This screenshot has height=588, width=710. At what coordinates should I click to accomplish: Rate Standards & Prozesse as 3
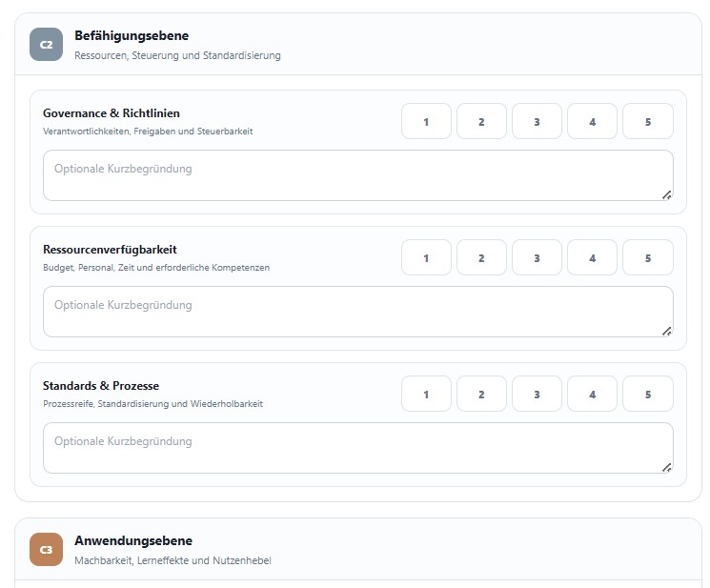pos(537,394)
